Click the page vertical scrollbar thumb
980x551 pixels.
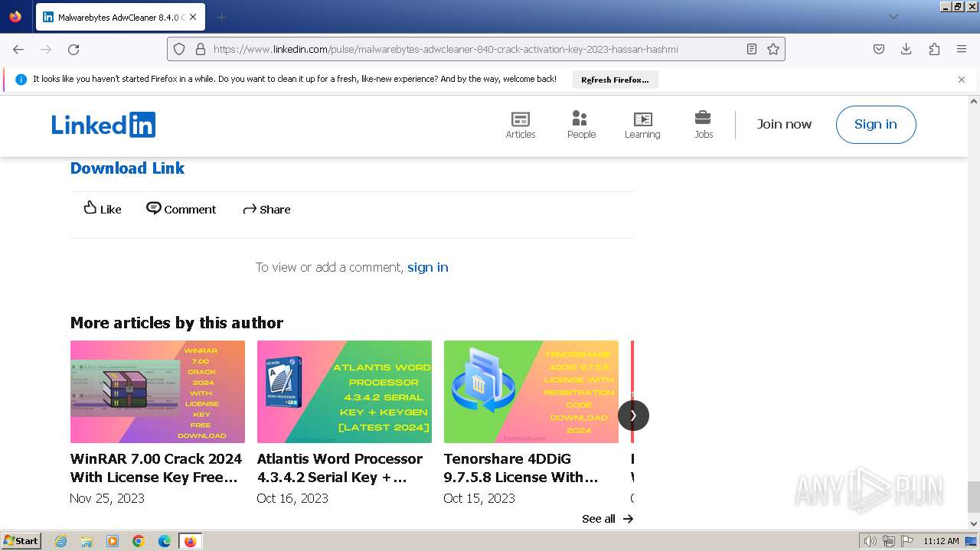point(973,497)
